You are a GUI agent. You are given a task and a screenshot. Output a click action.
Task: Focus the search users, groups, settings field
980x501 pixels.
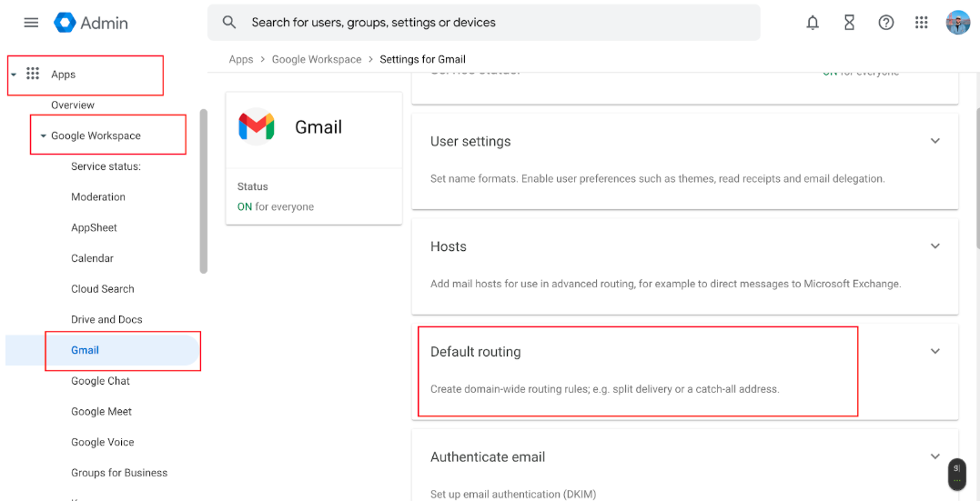484,23
